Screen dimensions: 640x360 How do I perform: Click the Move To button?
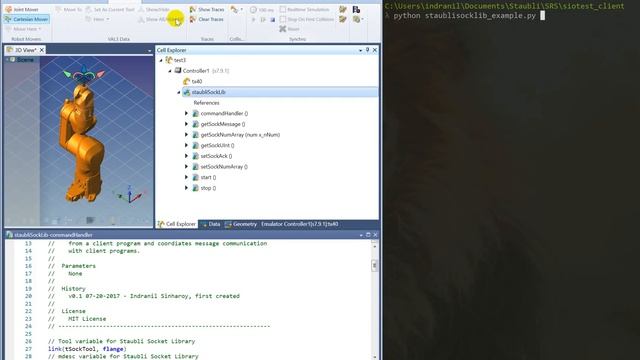pos(69,9)
